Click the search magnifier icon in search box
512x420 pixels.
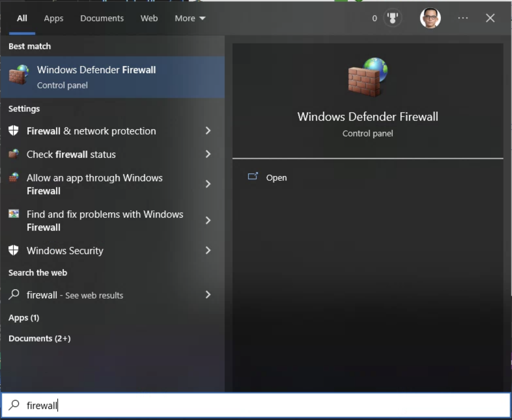14,405
